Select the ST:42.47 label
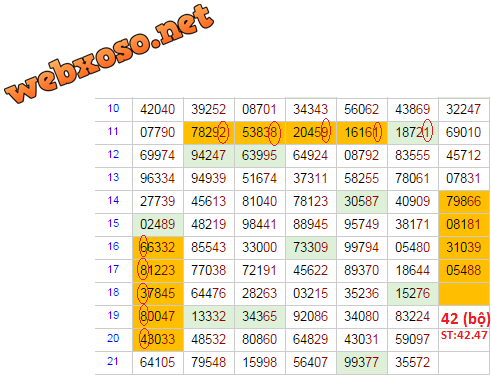This screenshot has width=491, height=375. click(x=464, y=335)
